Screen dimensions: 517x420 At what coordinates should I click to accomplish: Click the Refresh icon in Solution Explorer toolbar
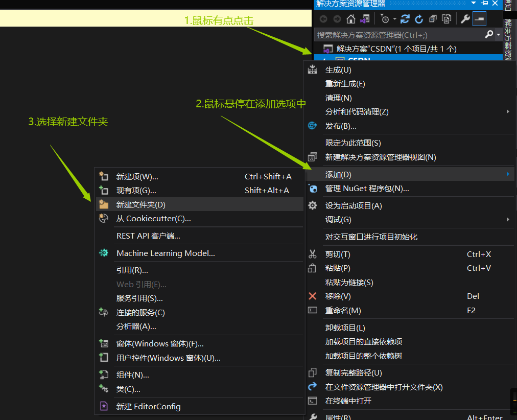405,19
